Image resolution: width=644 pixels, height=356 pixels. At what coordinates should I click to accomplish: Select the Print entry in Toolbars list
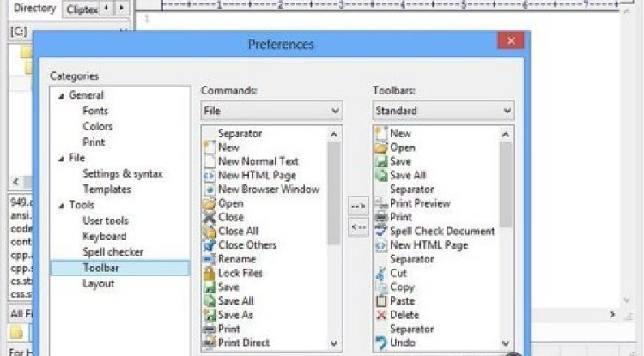coord(400,217)
